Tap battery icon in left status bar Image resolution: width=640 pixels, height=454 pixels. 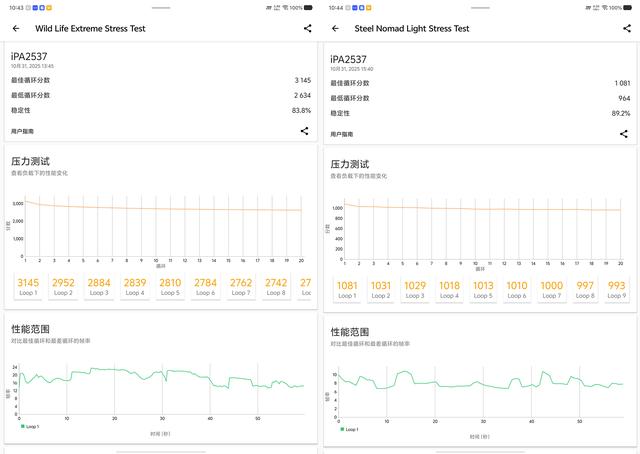[x=309, y=7]
